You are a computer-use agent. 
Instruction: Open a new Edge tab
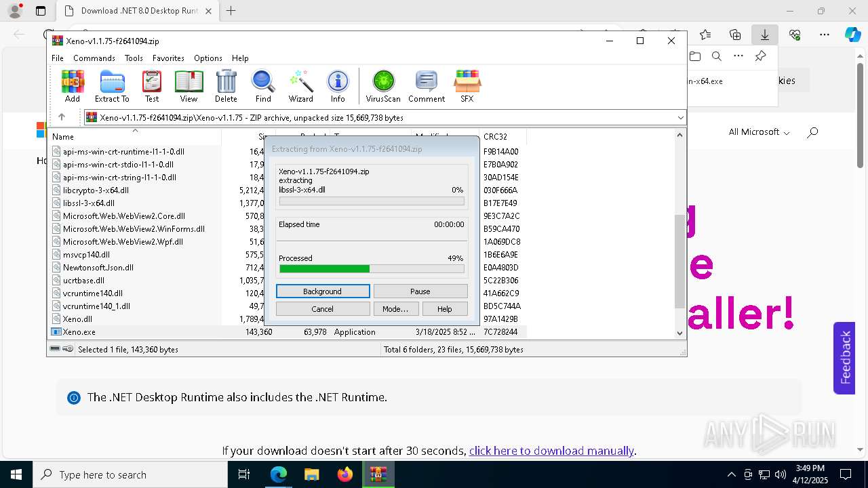(231, 11)
